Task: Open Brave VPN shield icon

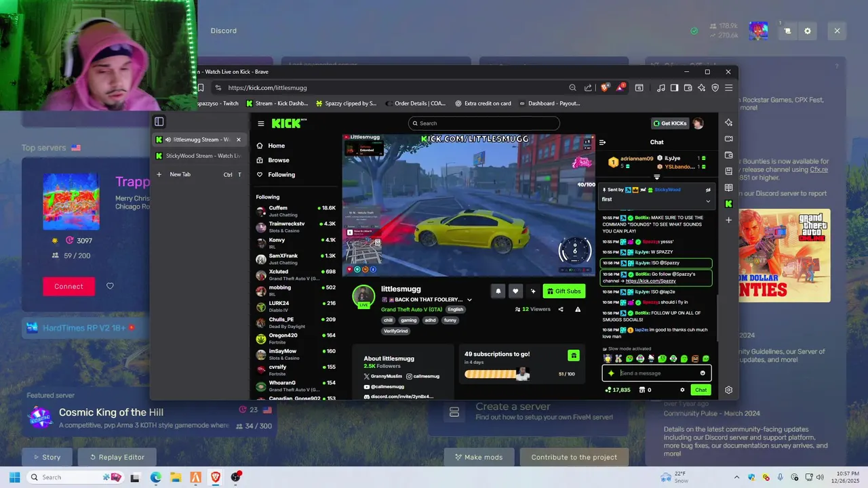Action: coord(715,87)
